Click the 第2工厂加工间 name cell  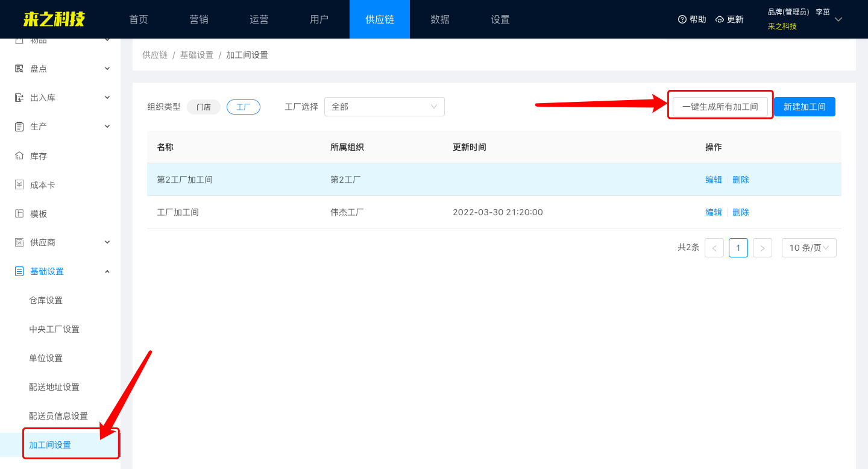pyautogui.click(x=184, y=180)
